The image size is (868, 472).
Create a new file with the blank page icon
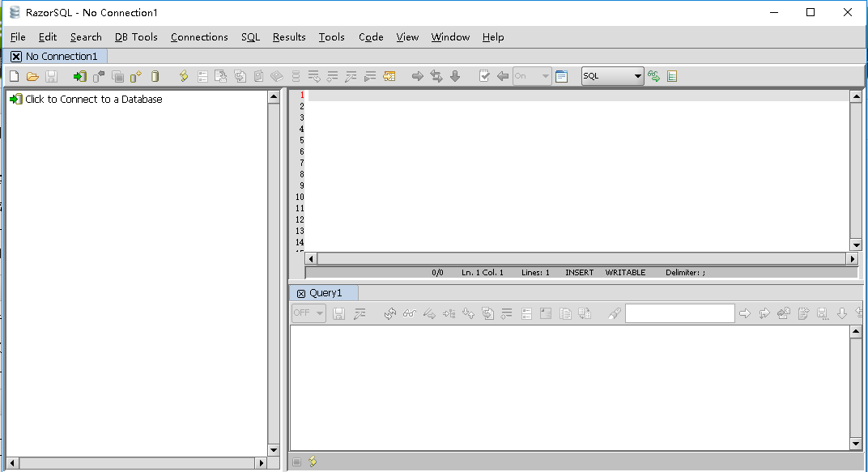(15, 76)
